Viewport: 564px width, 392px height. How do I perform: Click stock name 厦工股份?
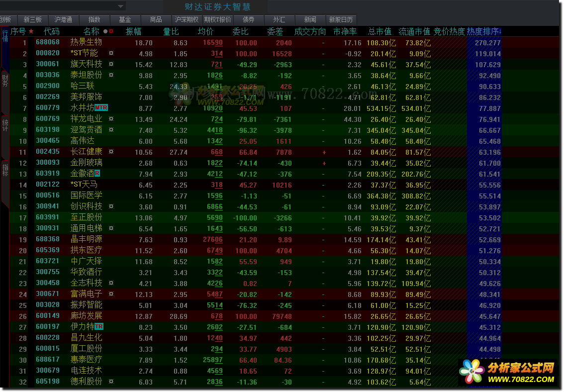[x=87, y=349]
